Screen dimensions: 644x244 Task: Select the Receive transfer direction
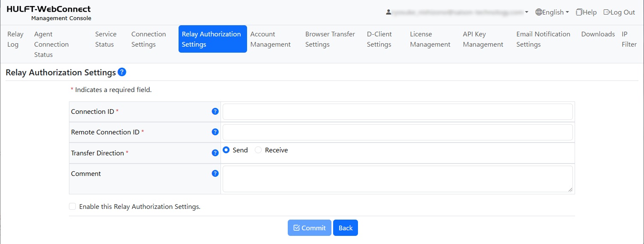pos(258,150)
